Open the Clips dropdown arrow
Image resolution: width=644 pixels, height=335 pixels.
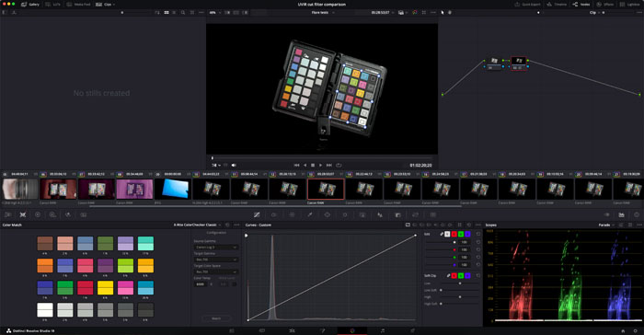(114, 4)
